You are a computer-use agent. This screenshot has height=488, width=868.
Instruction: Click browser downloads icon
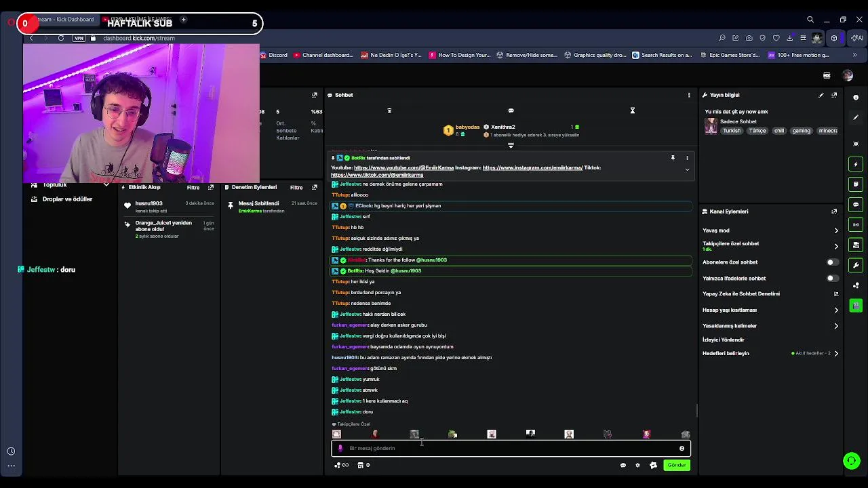[x=789, y=38]
